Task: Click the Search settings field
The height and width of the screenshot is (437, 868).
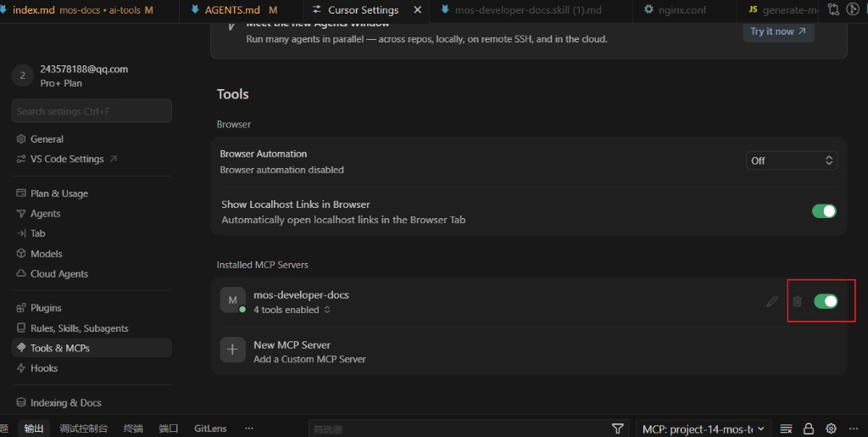Action: coord(92,111)
